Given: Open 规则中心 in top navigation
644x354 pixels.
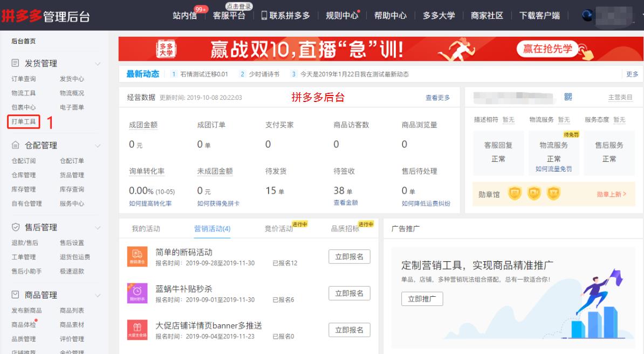Looking at the screenshot, I should 342,16.
